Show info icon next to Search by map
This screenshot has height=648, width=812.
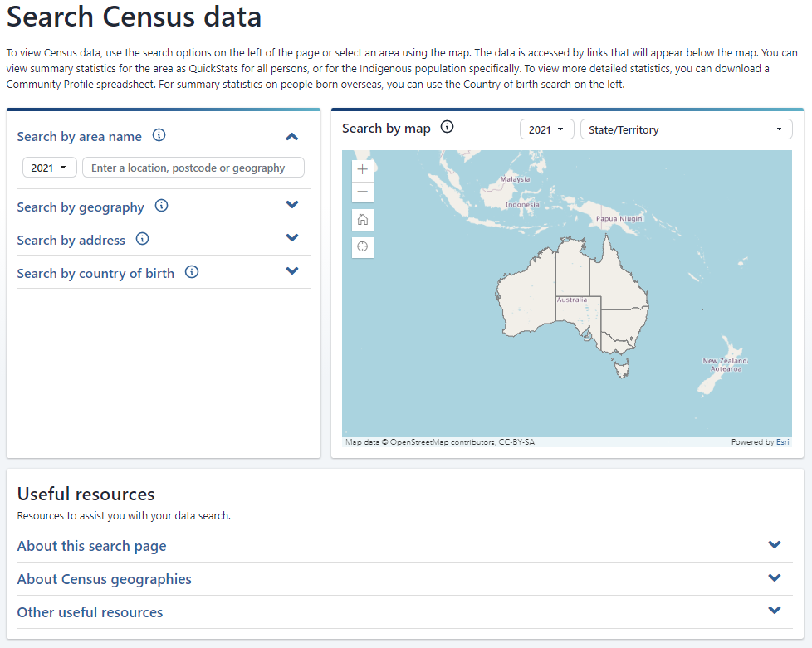[x=447, y=128]
